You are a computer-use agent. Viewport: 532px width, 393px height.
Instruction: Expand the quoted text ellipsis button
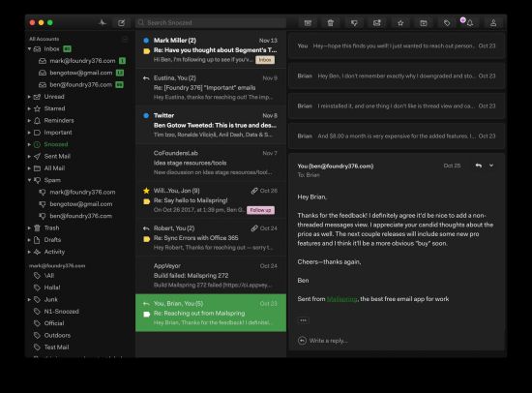pos(303,320)
